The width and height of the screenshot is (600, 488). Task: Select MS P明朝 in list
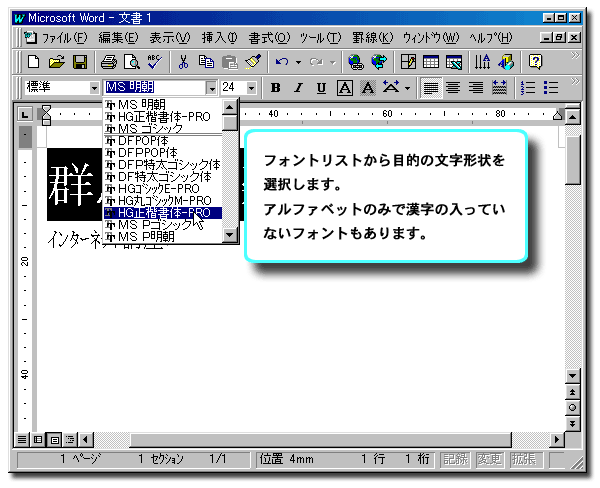point(163,237)
